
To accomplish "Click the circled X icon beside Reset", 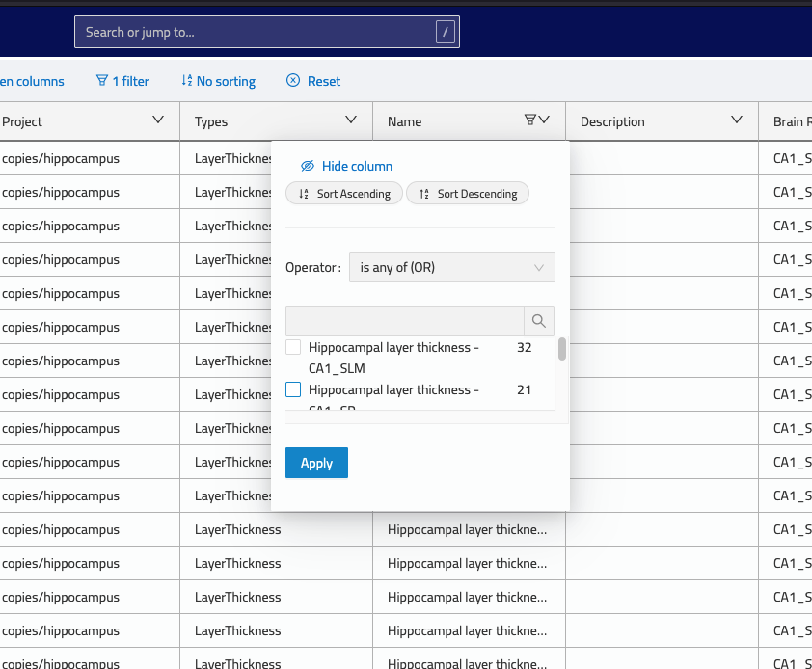I will (293, 80).
